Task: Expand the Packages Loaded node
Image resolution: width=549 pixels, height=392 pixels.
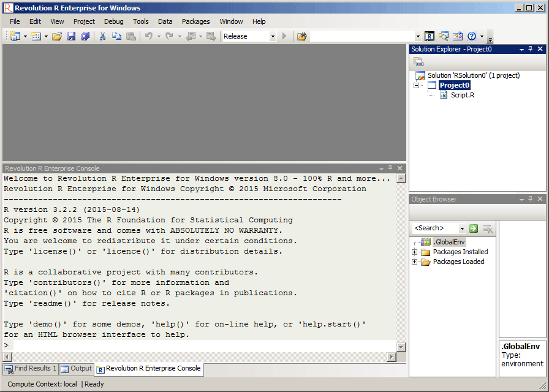Action: (x=415, y=262)
